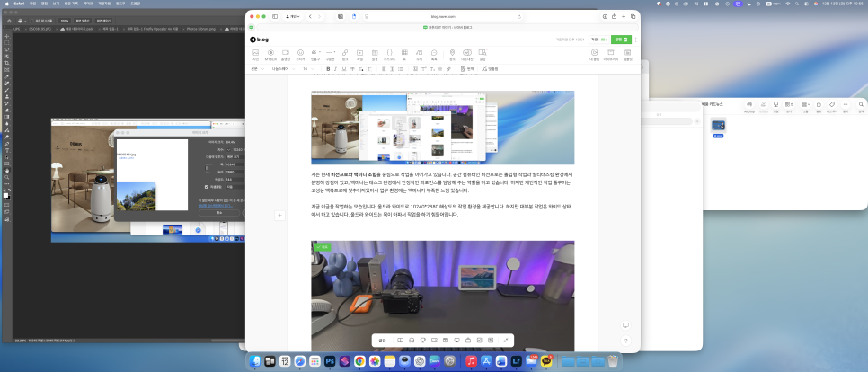The image size is (868, 372).
Task: Open Chrome from the Dock
Action: coord(359,361)
